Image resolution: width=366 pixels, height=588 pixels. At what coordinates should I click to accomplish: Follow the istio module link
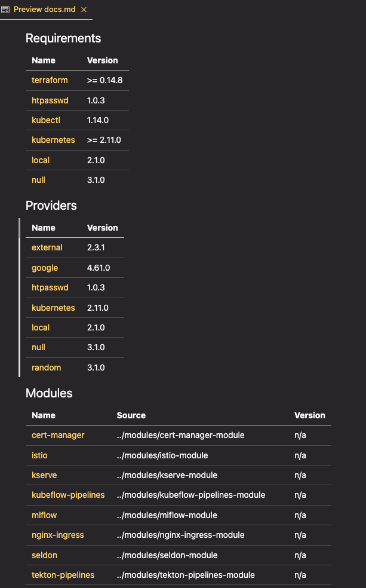[39, 455]
